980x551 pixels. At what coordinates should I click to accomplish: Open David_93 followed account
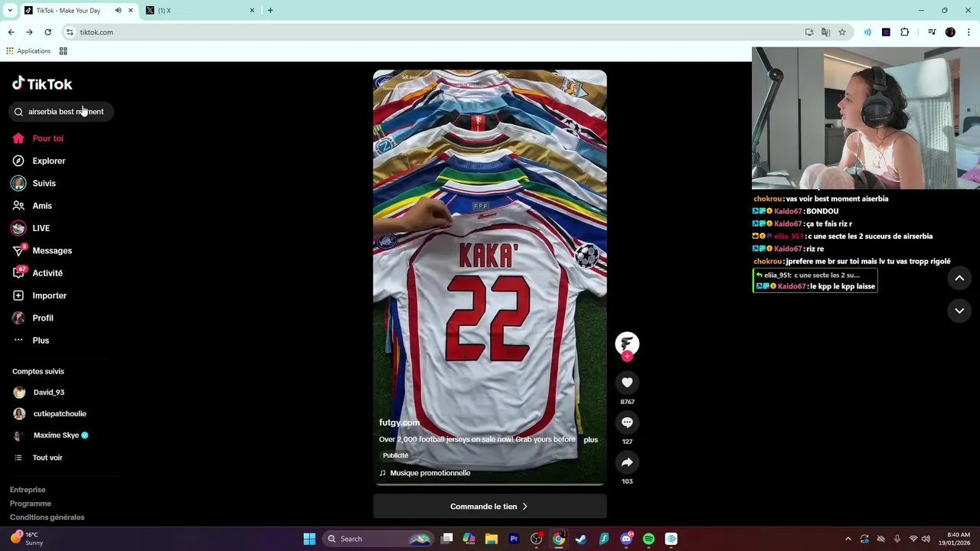coord(48,393)
